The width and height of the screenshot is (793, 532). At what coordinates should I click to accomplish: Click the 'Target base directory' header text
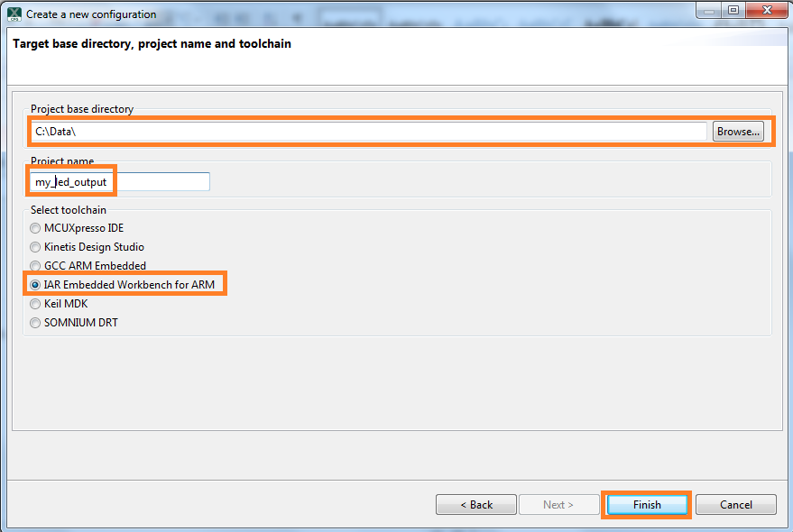(x=152, y=43)
